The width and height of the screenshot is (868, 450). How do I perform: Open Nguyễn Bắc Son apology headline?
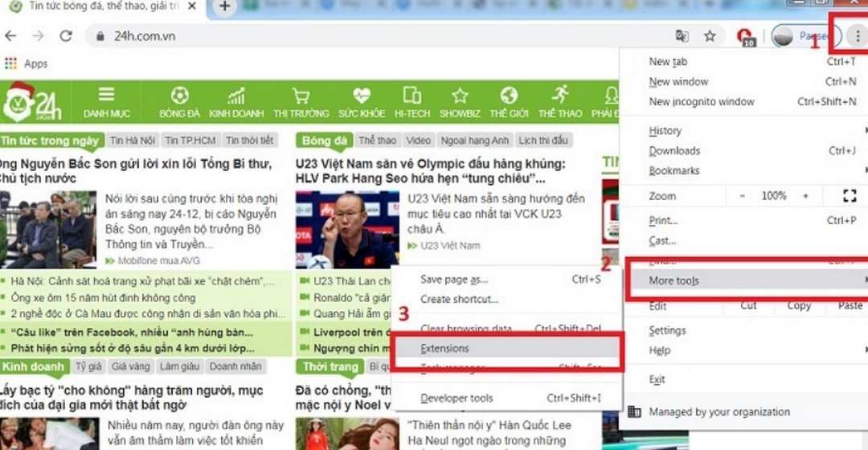pos(136,171)
